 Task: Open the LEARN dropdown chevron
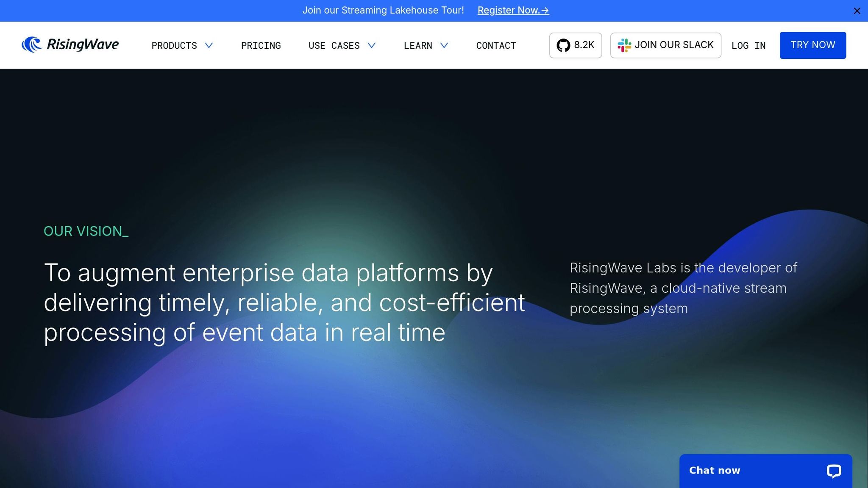444,46
